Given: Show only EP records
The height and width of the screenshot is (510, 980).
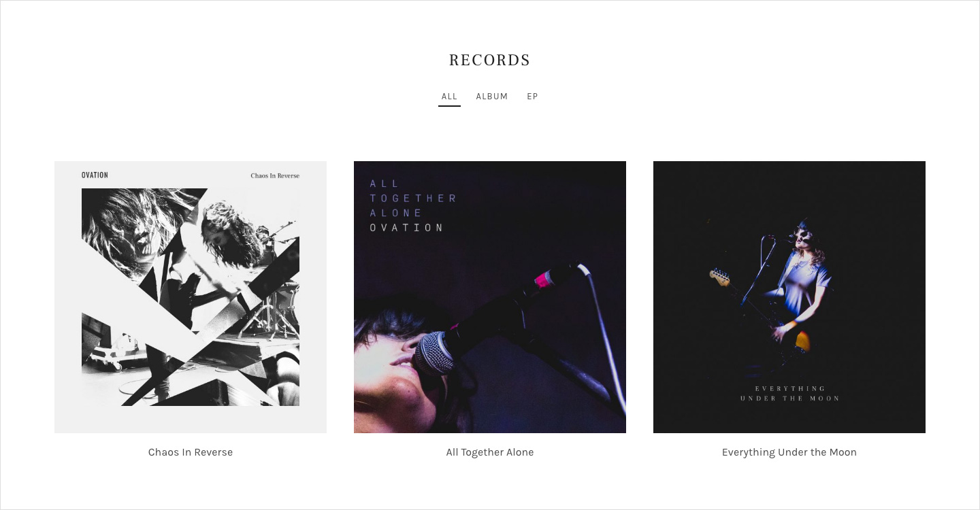Looking at the screenshot, I should click(x=532, y=97).
